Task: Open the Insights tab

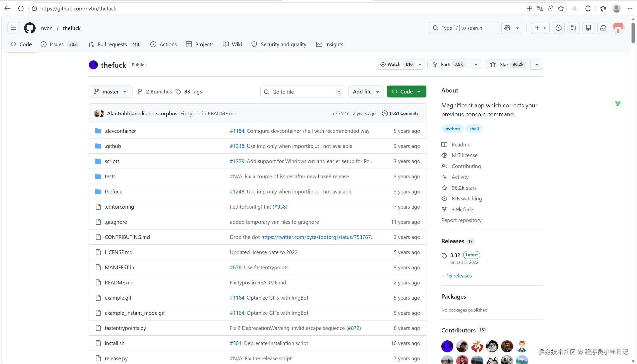Action: (x=334, y=45)
